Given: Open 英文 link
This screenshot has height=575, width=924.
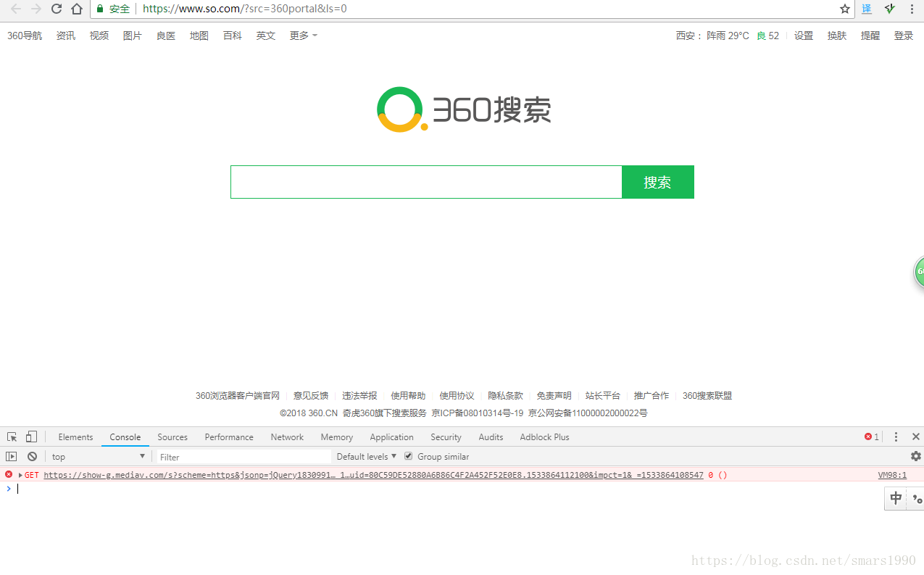Looking at the screenshot, I should pyautogui.click(x=266, y=36).
